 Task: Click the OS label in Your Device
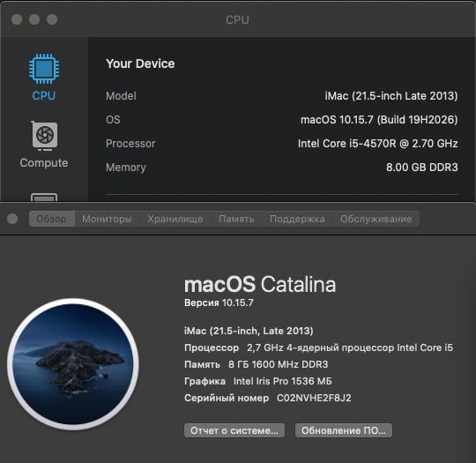point(113,120)
